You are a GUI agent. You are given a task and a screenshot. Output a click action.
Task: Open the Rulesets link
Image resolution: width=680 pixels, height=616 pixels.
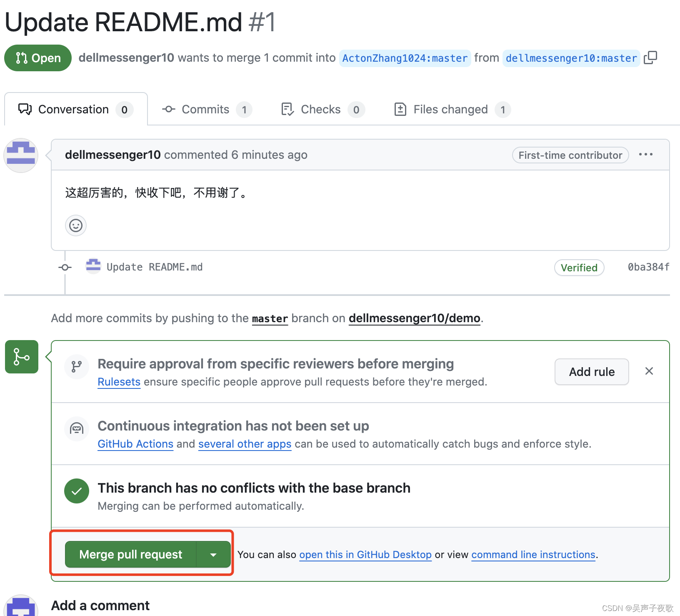[x=119, y=382]
